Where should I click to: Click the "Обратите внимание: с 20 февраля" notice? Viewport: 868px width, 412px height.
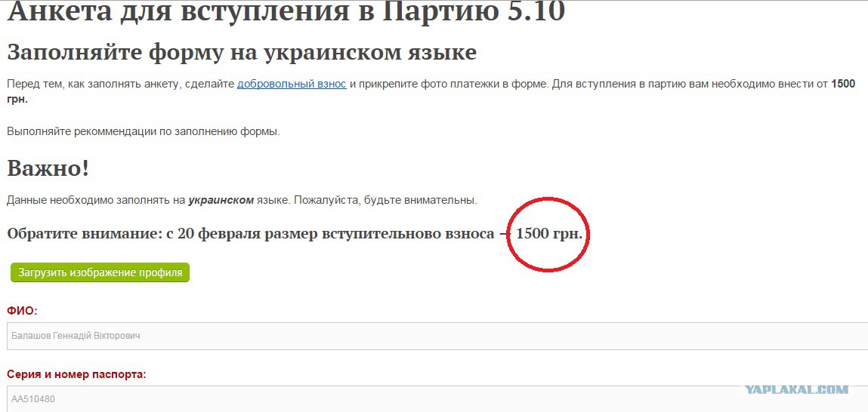[x=295, y=234]
